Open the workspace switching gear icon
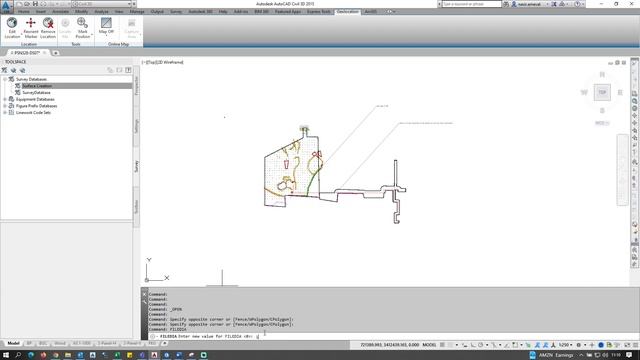The width and height of the screenshot is (640, 360). coord(579,345)
